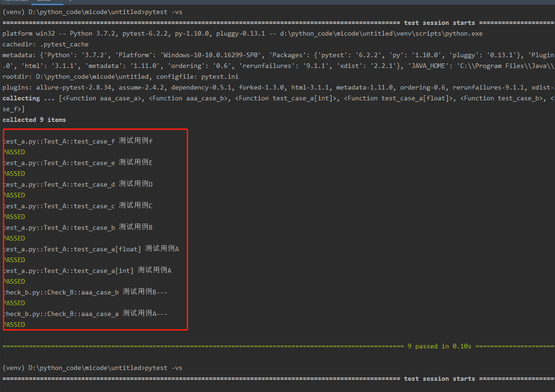
Task: Click PASSED under the test_case_d line
Action: 14,195
